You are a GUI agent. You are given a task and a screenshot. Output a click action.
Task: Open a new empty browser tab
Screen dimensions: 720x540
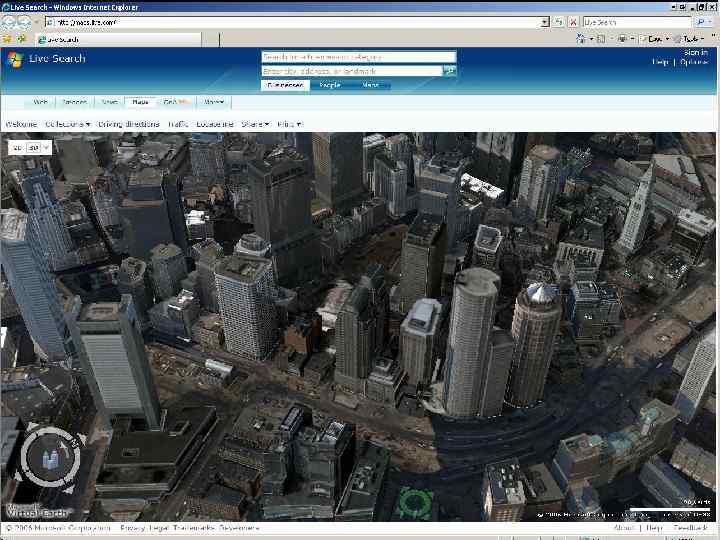(x=211, y=40)
